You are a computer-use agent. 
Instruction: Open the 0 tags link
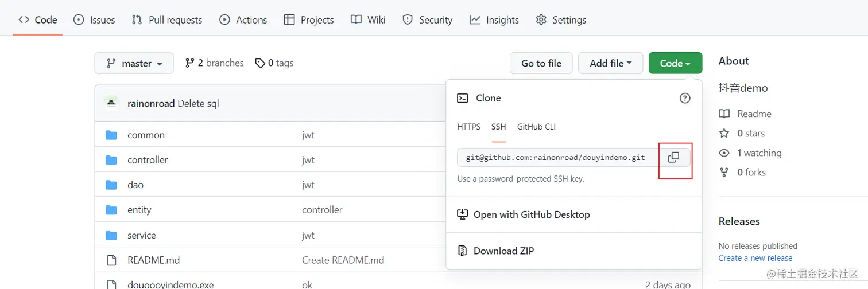click(274, 63)
